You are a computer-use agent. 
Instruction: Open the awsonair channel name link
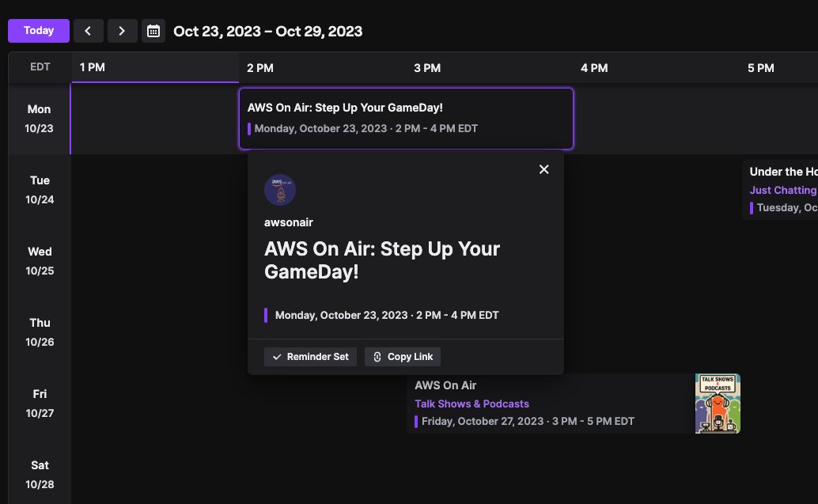pos(289,222)
